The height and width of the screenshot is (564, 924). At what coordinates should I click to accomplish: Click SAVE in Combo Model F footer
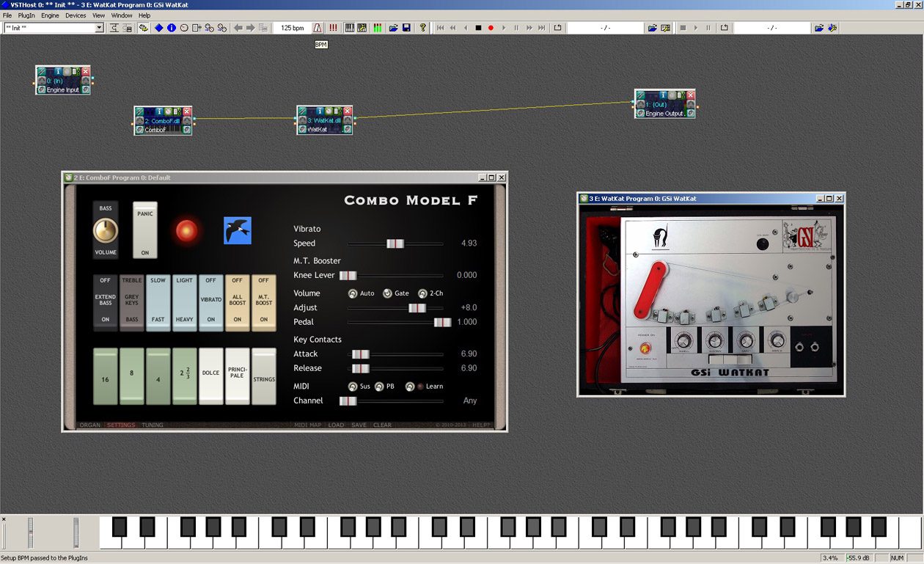pos(359,425)
